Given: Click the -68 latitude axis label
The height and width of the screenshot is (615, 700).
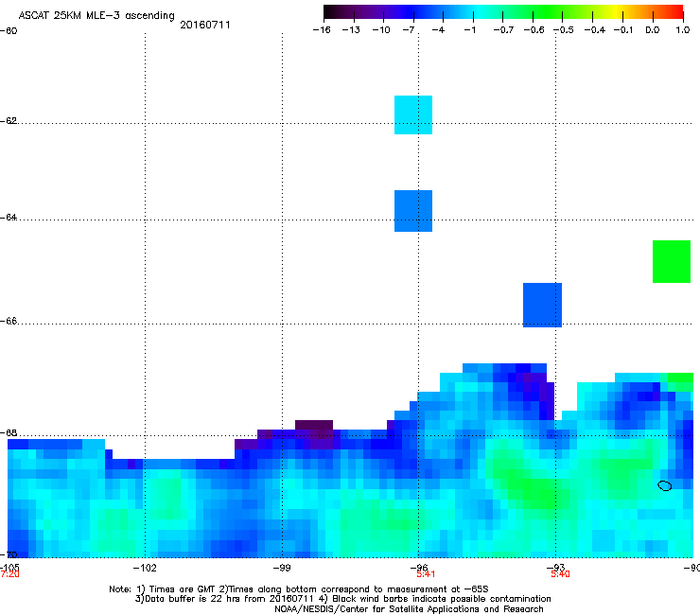Looking at the screenshot, I should coord(9,432).
